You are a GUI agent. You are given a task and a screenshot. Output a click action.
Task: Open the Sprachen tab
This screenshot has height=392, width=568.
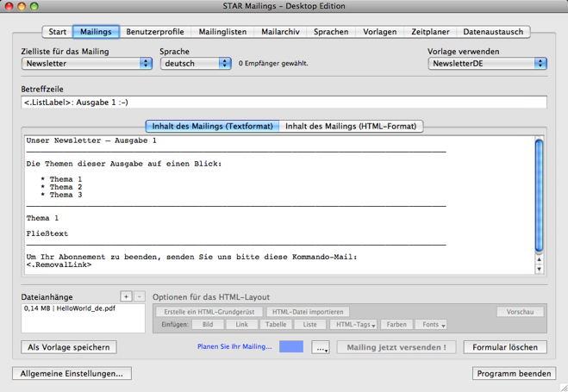click(x=331, y=32)
